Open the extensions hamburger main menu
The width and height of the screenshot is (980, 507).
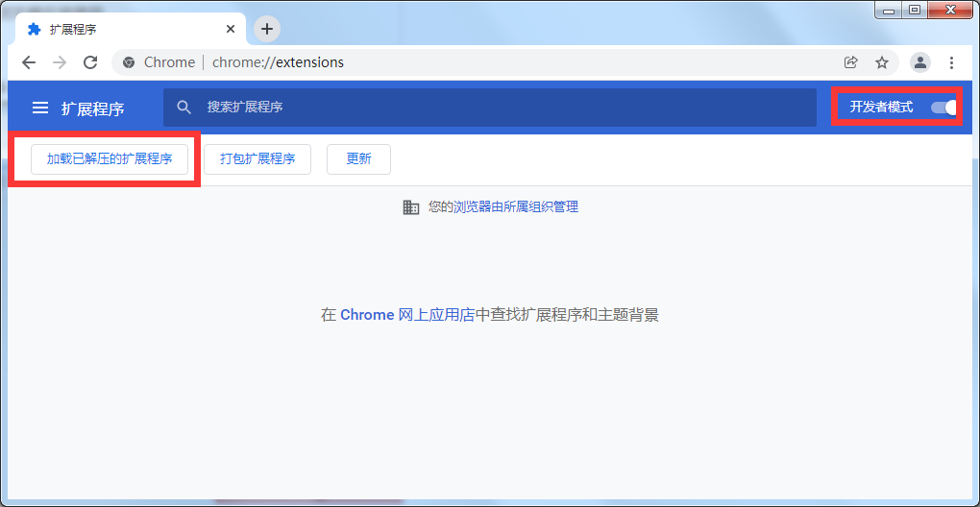[x=40, y=109]
